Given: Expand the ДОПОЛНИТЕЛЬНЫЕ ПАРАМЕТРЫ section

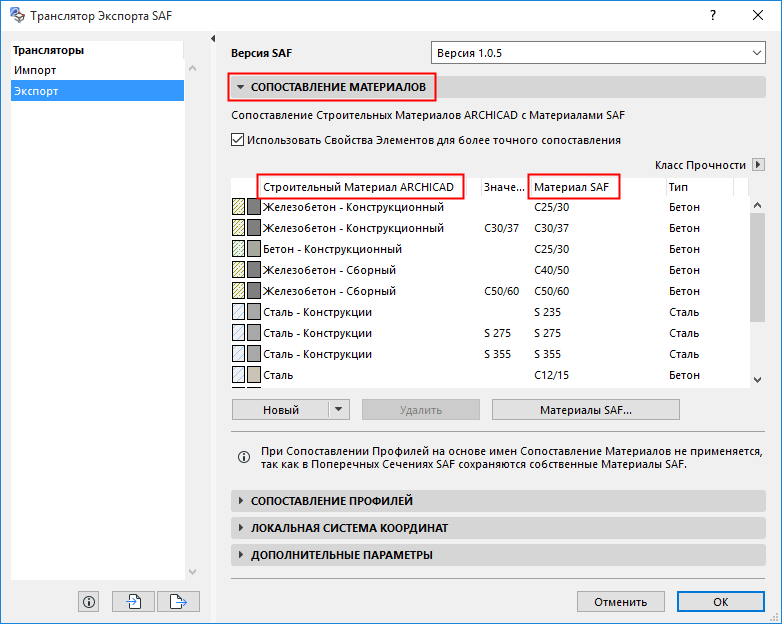Looking at the screenshot, I should coord(240,555).
